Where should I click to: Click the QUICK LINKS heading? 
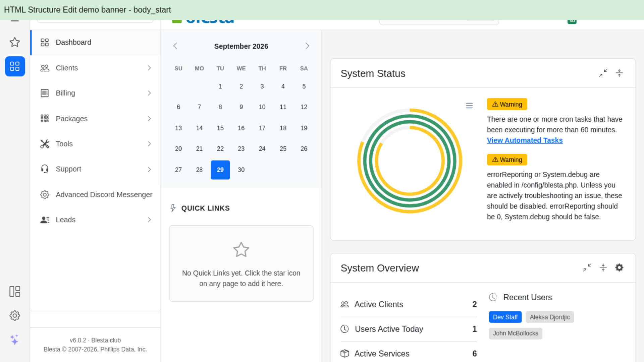pyautogui.click(x=205, y=208)
